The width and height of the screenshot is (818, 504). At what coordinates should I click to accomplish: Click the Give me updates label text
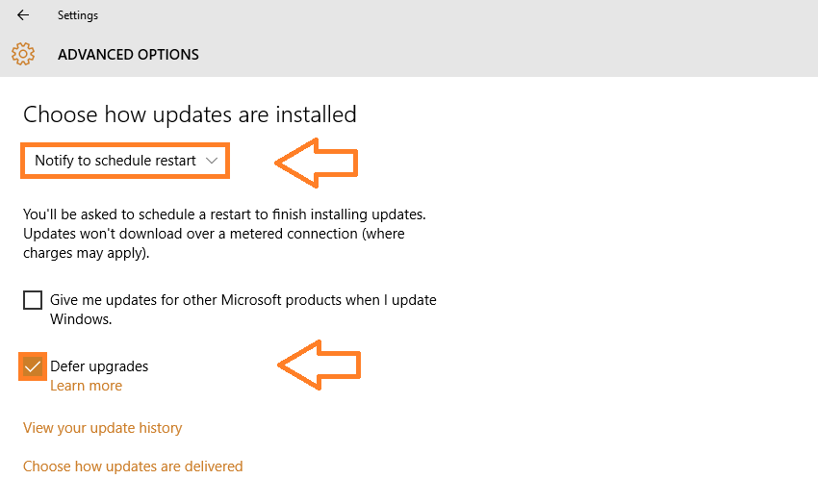coord(243,309)
